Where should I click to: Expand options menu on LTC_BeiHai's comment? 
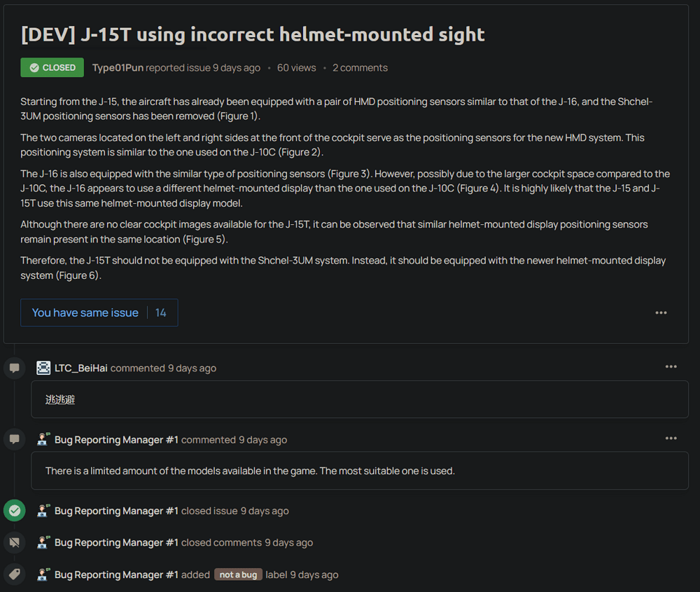click(x=671, y=366)
